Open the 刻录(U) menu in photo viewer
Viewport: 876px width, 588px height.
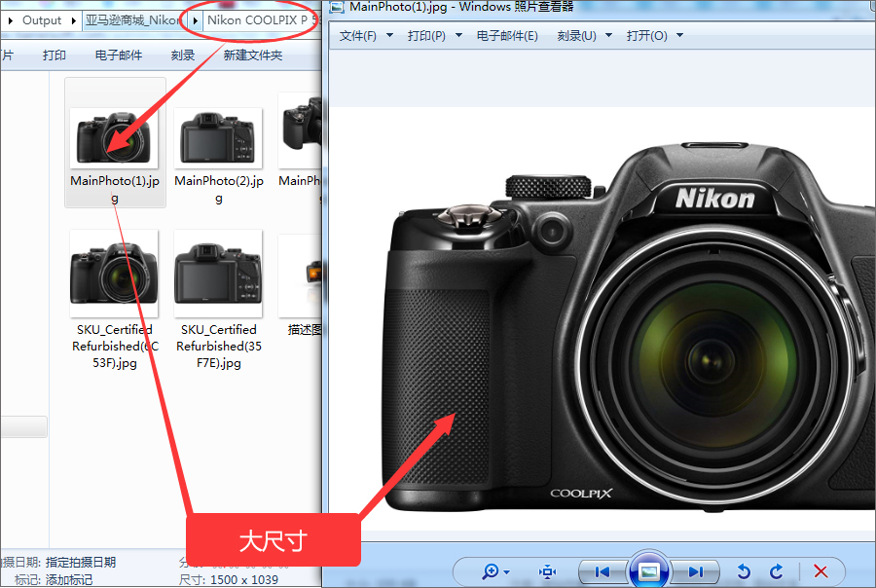pos(584,36)
